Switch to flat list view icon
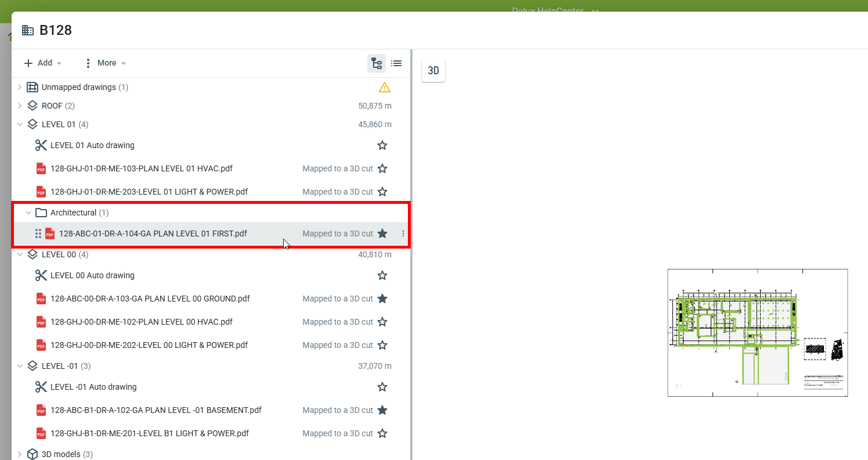The height and width of the screenshot is (460, 868). 396,63
